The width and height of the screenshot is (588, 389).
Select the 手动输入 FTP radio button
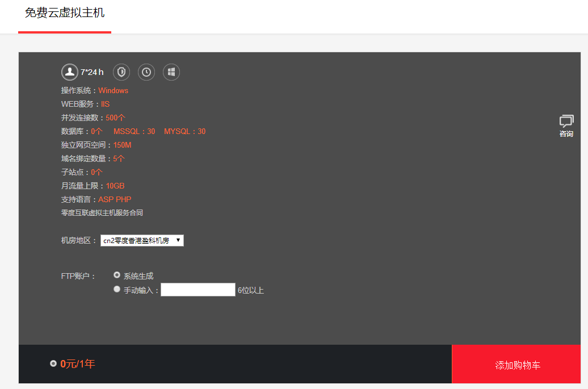click(117, 289)
